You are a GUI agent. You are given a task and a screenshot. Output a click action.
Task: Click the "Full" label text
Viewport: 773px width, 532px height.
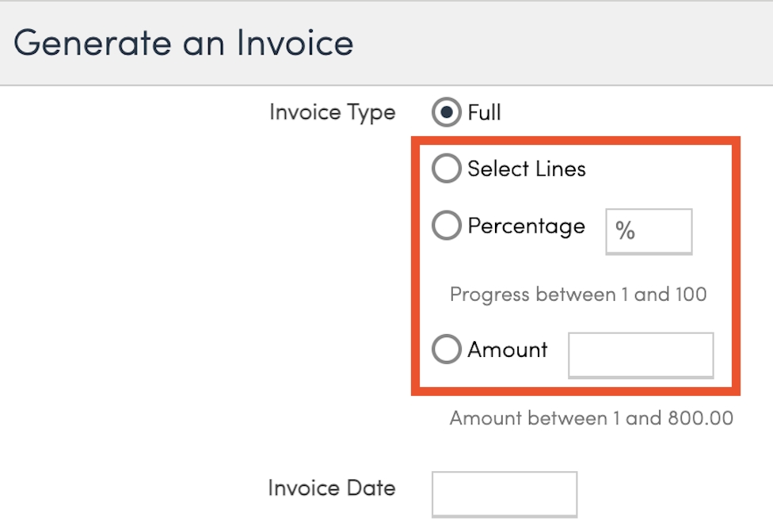(484, 112)
